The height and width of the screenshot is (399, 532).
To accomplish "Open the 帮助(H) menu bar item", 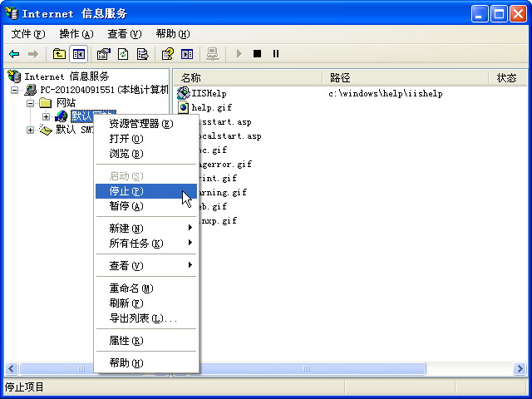I will click(x=173, y=34).
